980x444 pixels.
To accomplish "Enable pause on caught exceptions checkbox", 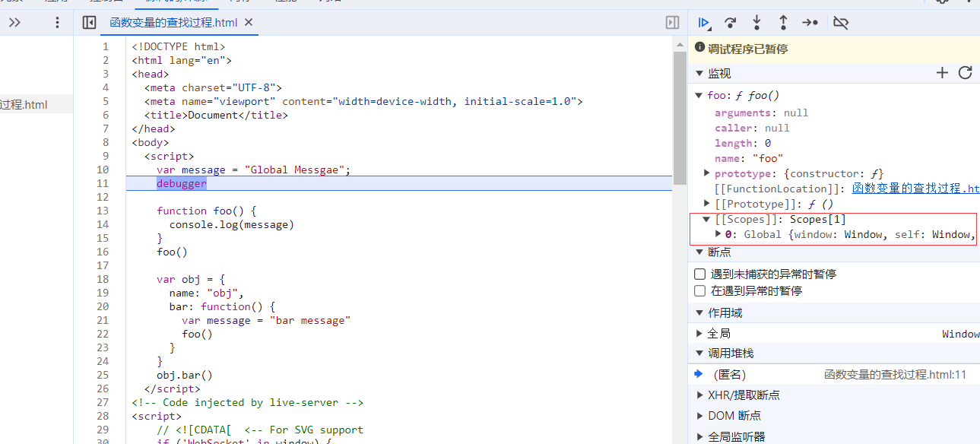I will pyautogui.click(x=700, y=290).
